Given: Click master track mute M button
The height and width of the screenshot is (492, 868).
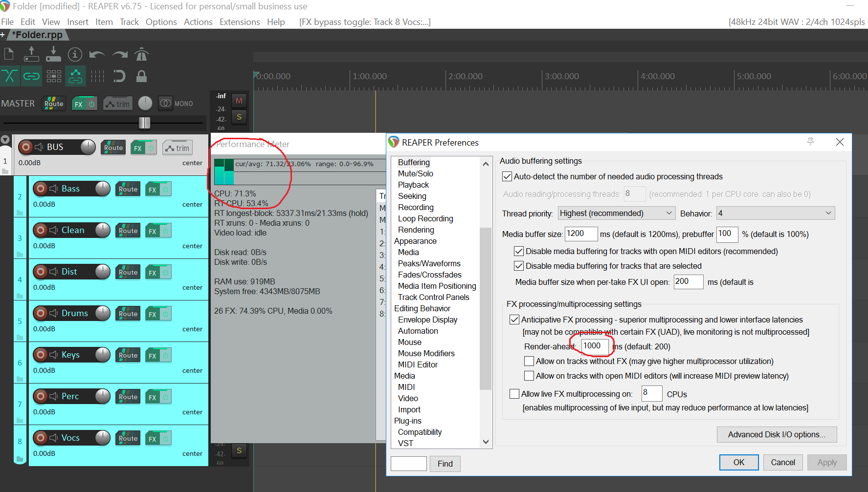Looking at the screenshot, I should (239, 101).
